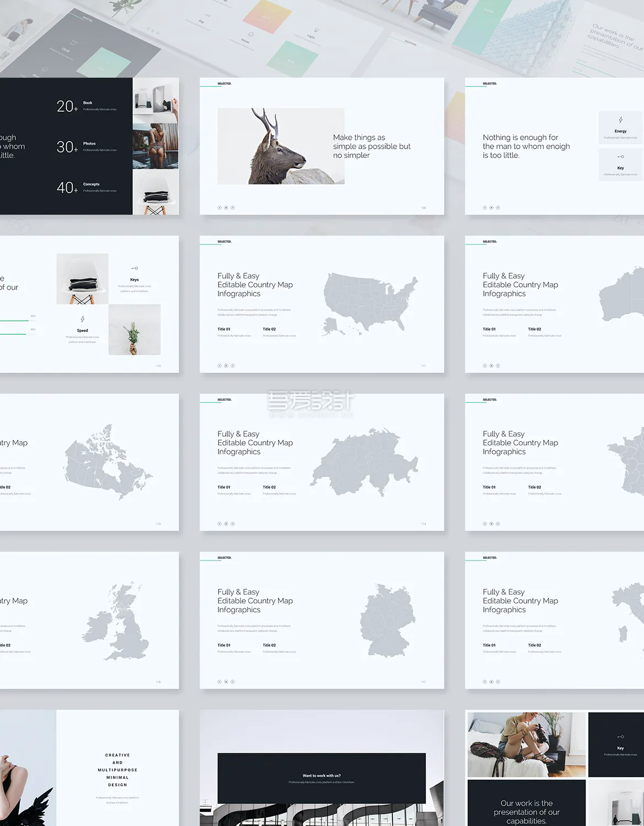Screen dimensions: 644x826
Task: Select the photo of the hand holding a plant
Action: click(x=134, y=329)
